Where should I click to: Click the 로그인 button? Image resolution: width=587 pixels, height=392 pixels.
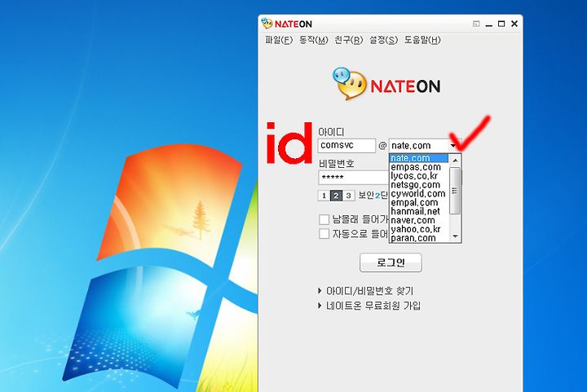[x=391, y=262]
